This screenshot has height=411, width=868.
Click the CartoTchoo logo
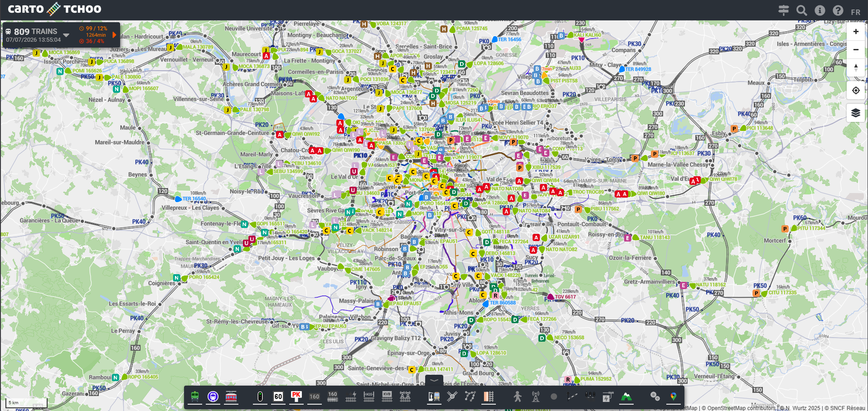[x=54, y=9]
